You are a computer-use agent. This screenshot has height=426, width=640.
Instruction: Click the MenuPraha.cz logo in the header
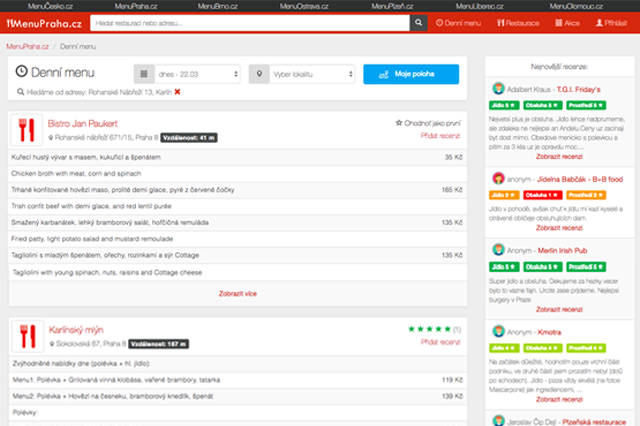[43, 22]
